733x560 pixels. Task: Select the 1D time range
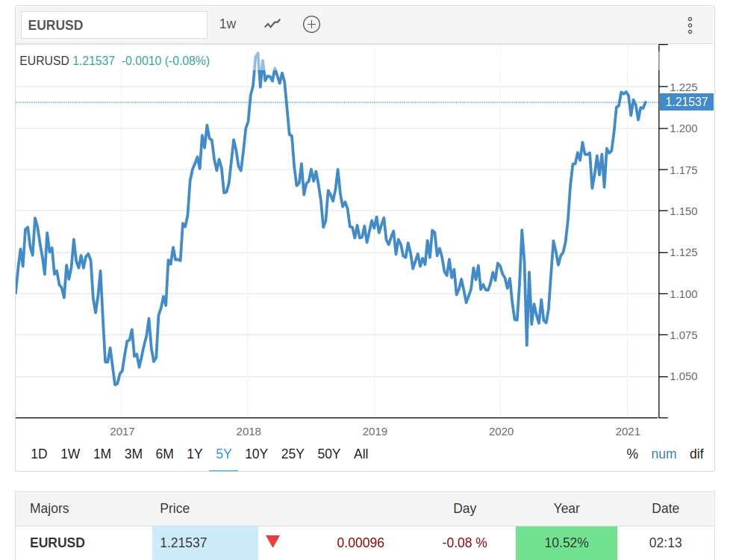pos(39,454)
